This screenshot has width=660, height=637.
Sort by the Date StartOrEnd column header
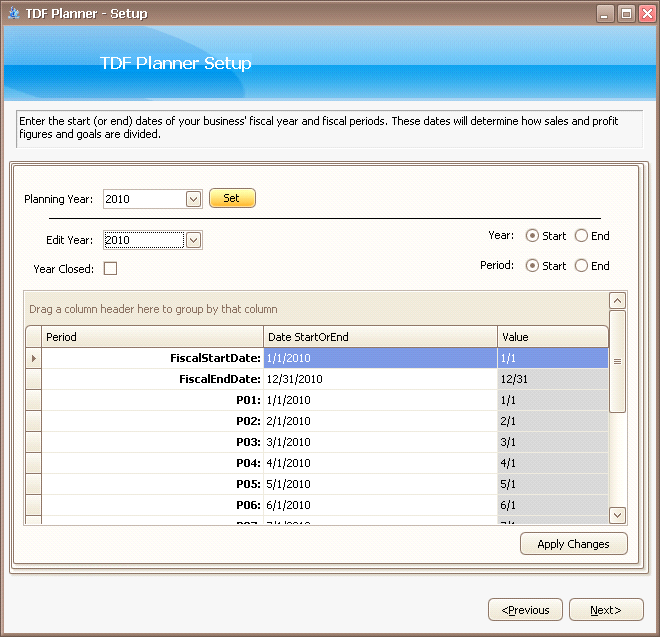coord(381,337)
